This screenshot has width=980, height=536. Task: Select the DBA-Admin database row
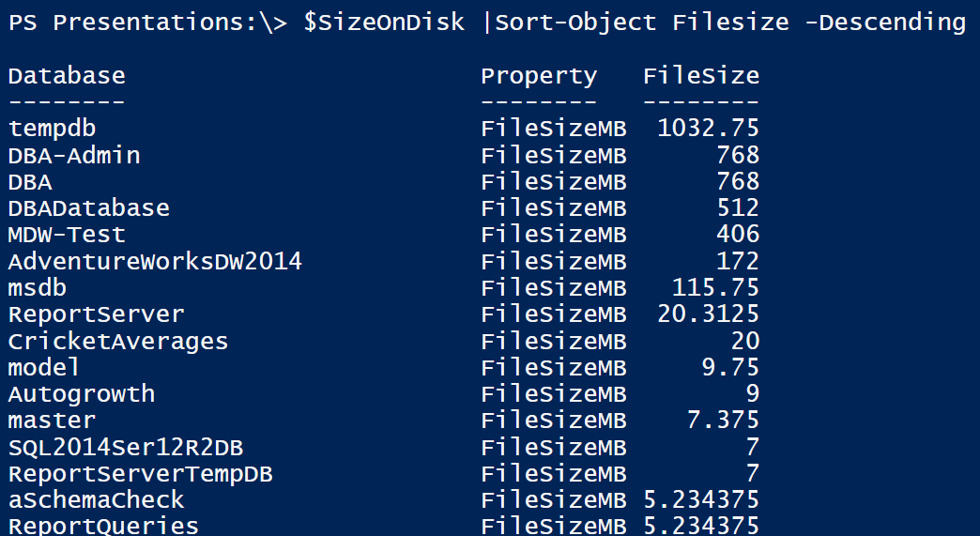tap(384, 155)
